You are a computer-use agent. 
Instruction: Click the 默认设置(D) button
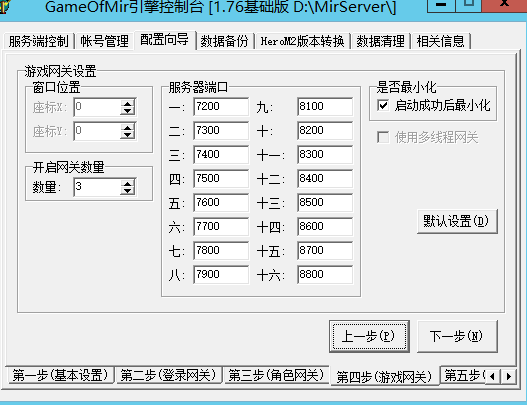point(457,221)
